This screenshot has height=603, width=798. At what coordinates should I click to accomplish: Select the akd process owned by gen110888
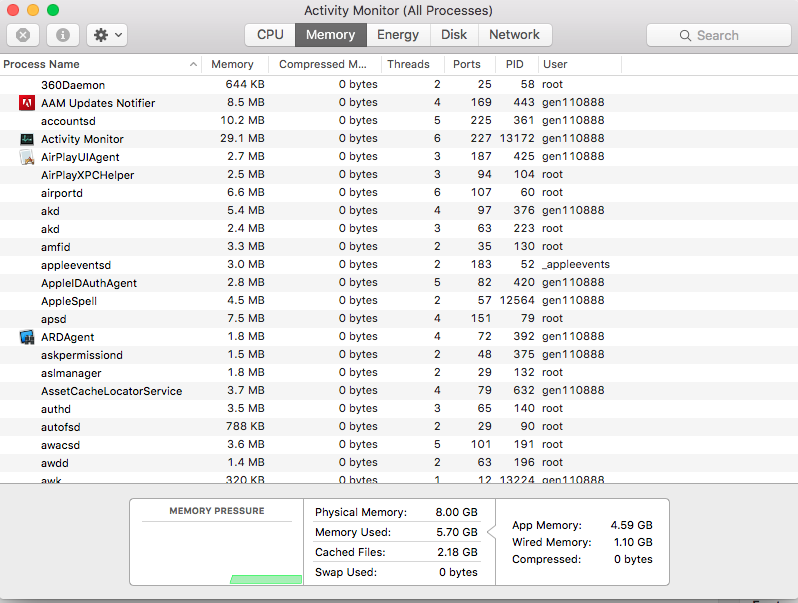point(399,211)
